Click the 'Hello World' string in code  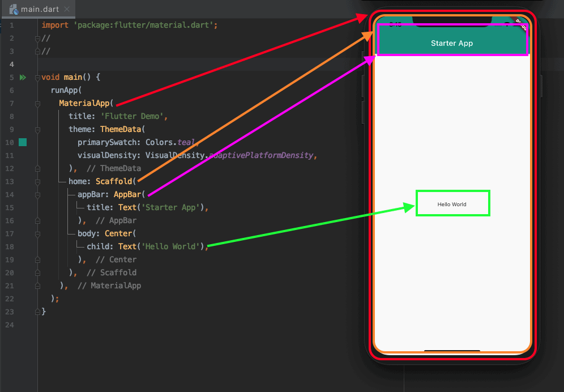click(171, 246)
